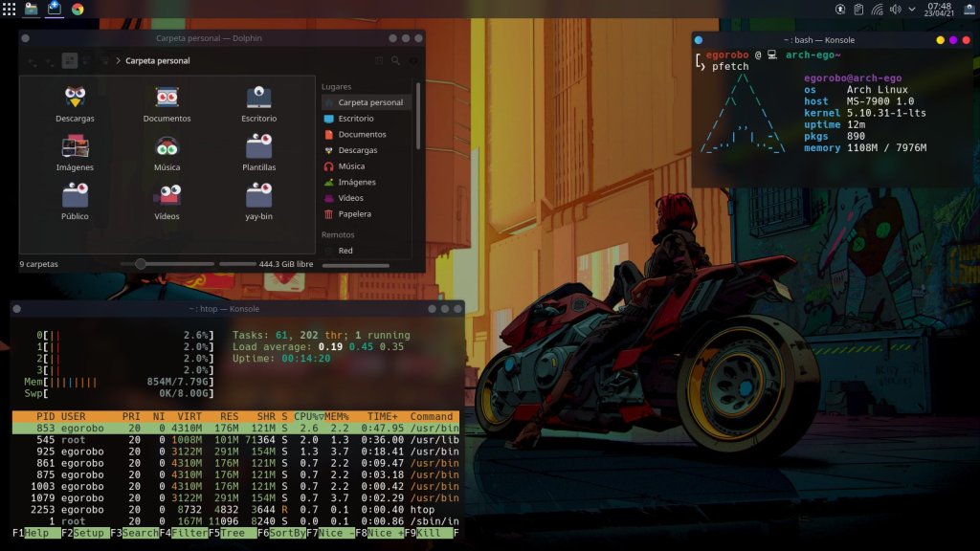Go to Documentos in Lugares sidebar
The width and height of the screenshot is (980, 551).
coord(362,134)
